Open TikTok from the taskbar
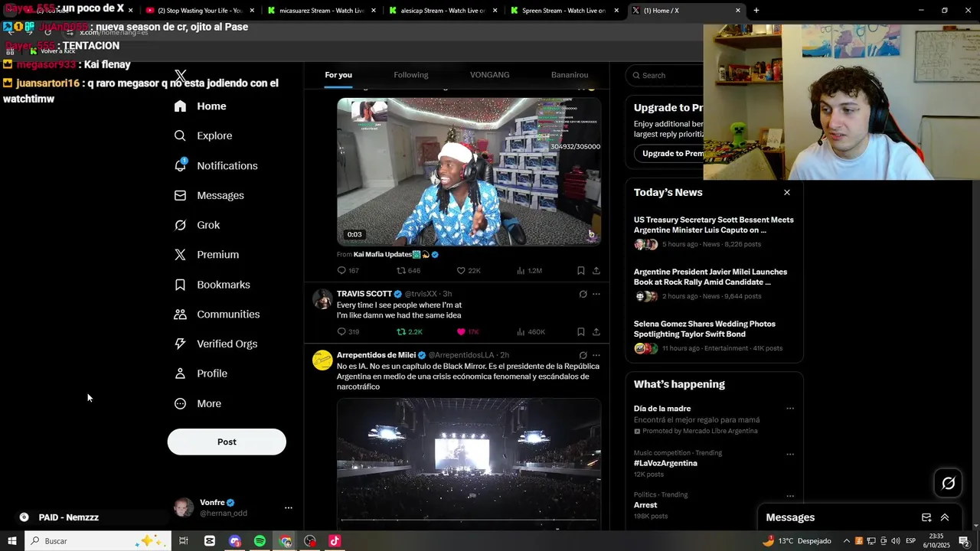980x551 pixels. coord(335,541)
